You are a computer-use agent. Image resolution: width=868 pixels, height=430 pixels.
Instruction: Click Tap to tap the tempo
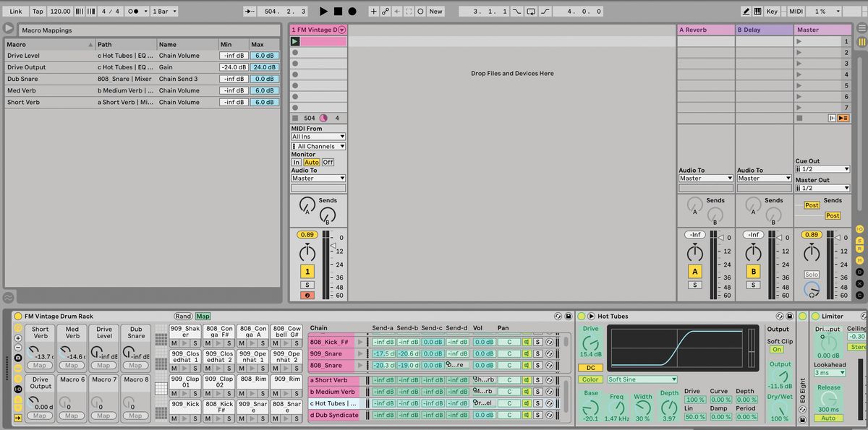[x=36, y=11]
